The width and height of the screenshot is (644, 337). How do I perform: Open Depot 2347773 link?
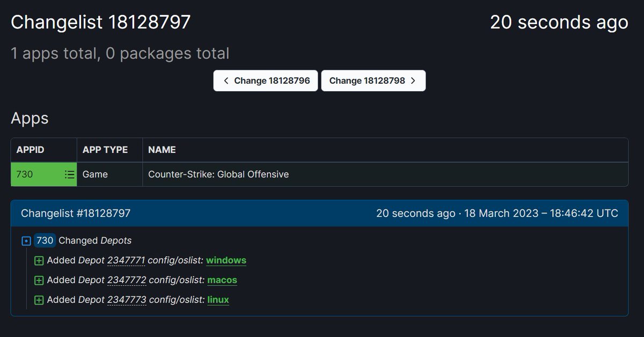[127, 299]
